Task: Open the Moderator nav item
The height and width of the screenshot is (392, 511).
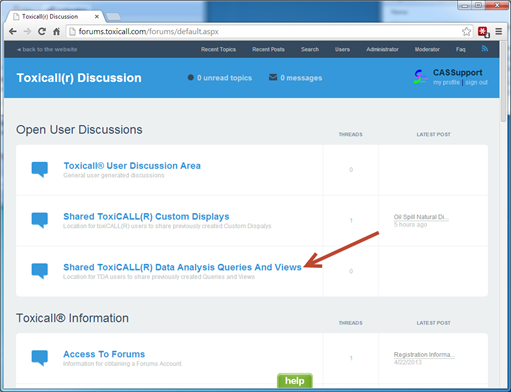Action: tap(427, 49)
